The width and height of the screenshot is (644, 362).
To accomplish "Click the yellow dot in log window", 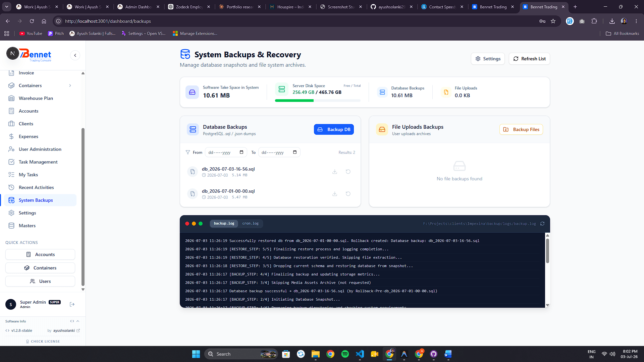I will pos(194,224).
